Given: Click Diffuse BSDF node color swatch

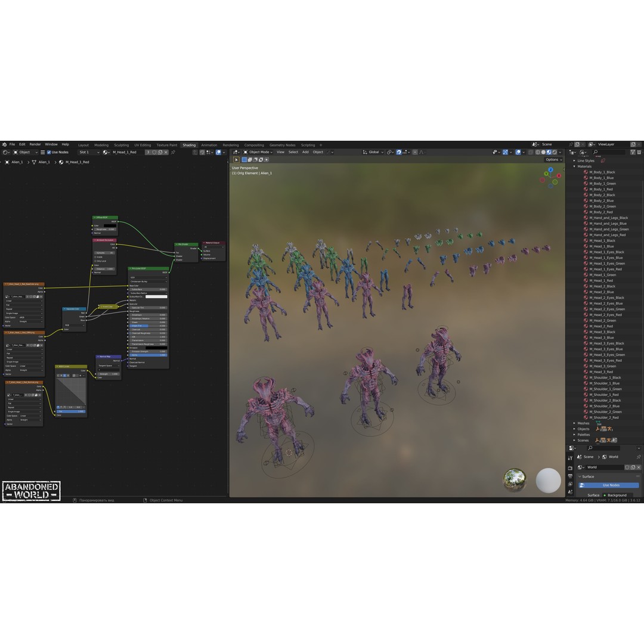Looking at the screenshot, I should click(x=110, y=225).
